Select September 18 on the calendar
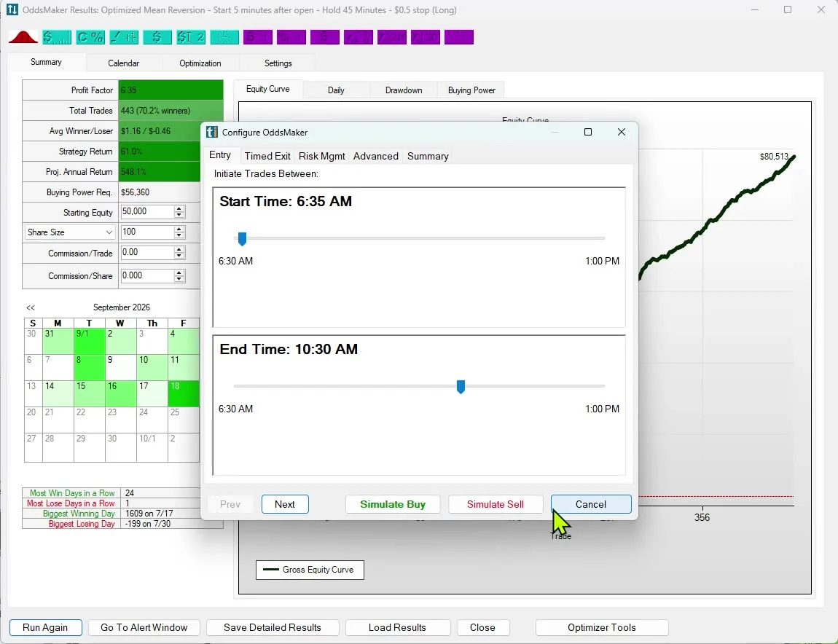The width and height of the screenshot is (838, 644). pos(184,394)
